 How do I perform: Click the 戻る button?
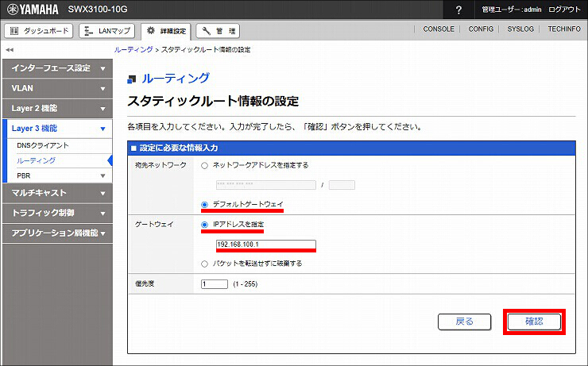point(464,322)
